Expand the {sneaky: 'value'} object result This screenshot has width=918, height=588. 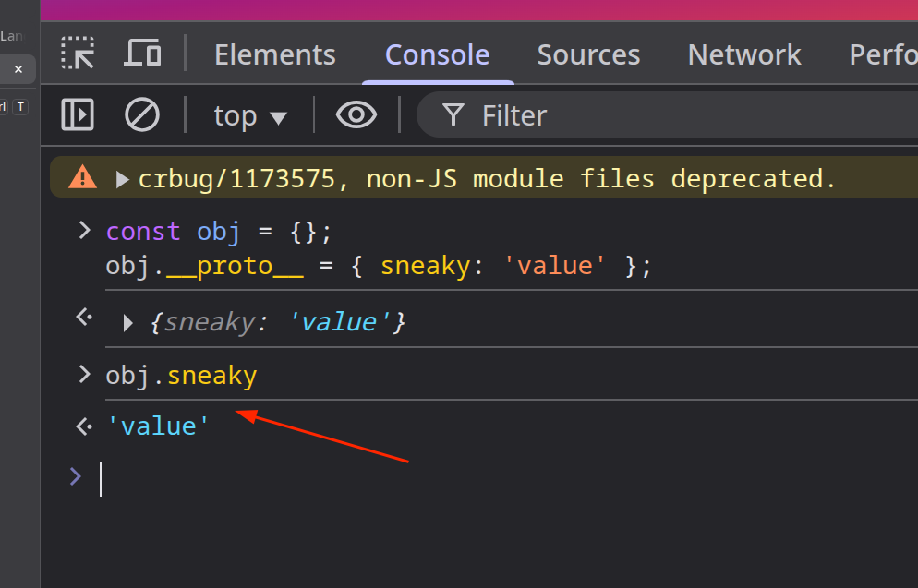pos(127,321)
